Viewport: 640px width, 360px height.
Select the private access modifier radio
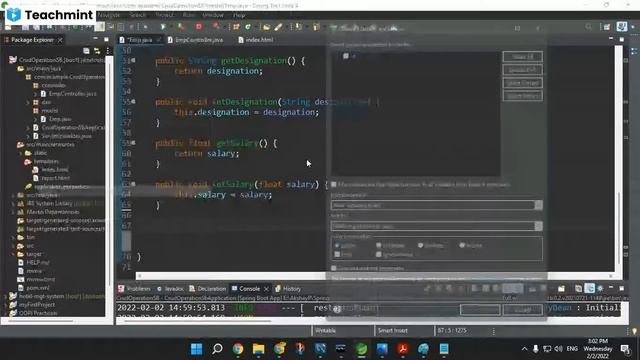pyautogui.click(x=462, y=245)
